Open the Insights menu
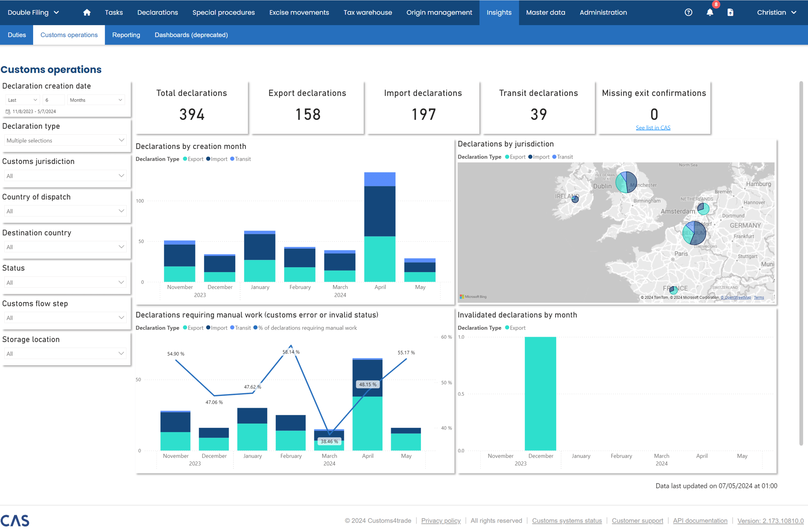Viewport: 808px width, 532px height. pyautogui.click(x=499, y=13)
